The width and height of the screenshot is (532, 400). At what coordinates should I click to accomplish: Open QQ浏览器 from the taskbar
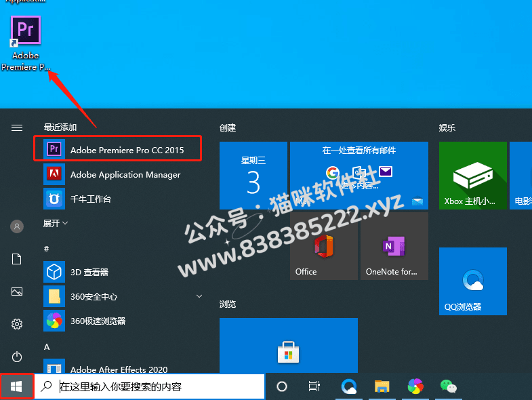pos(349,386)
